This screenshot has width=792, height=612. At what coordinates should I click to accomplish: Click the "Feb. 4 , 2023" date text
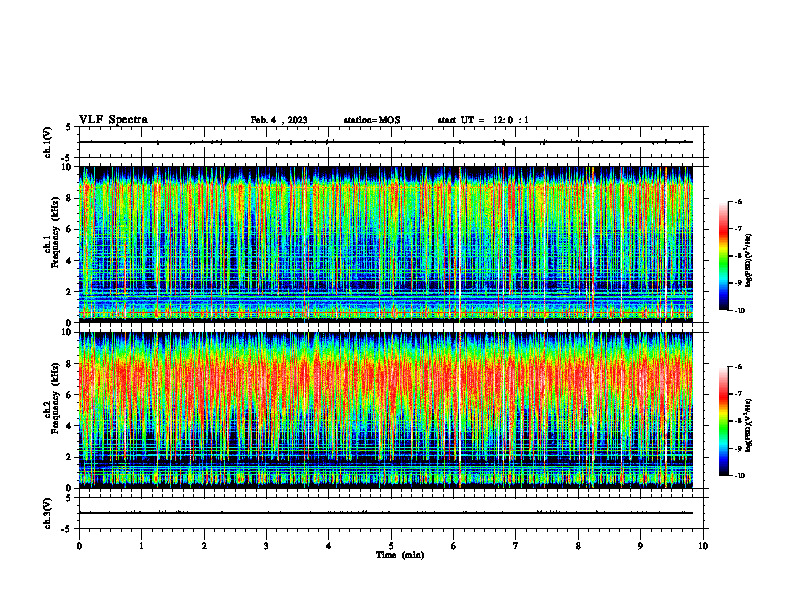[279, 120]
